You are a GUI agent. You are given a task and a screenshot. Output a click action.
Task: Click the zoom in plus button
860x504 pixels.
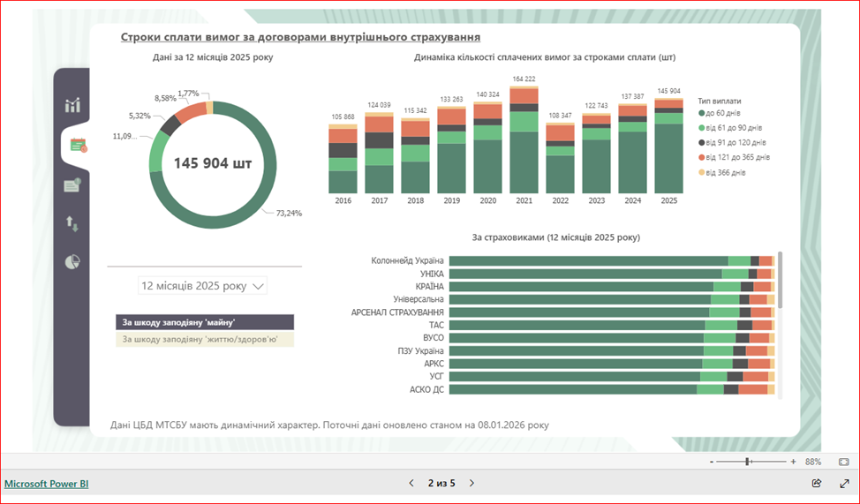pos(793,462)
